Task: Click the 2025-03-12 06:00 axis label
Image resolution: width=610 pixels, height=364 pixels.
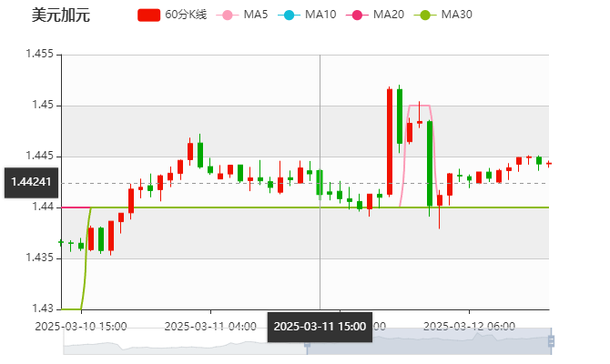Action: point(469,326)
